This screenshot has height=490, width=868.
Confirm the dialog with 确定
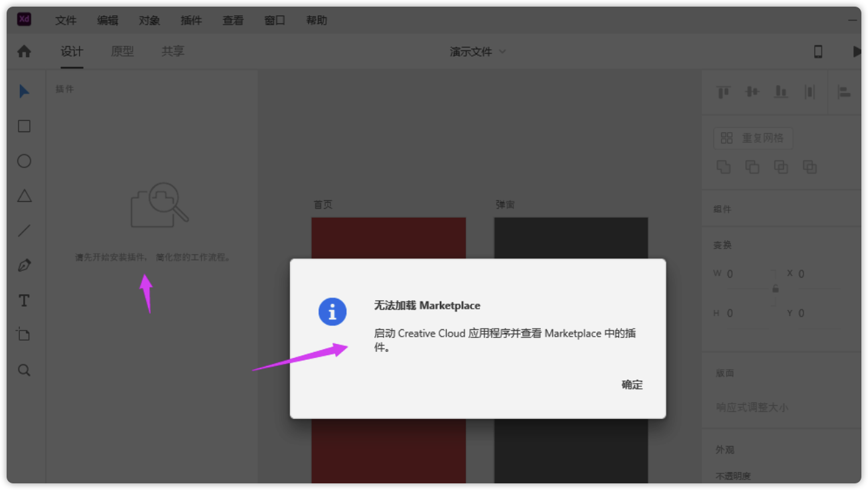point(632,385)
